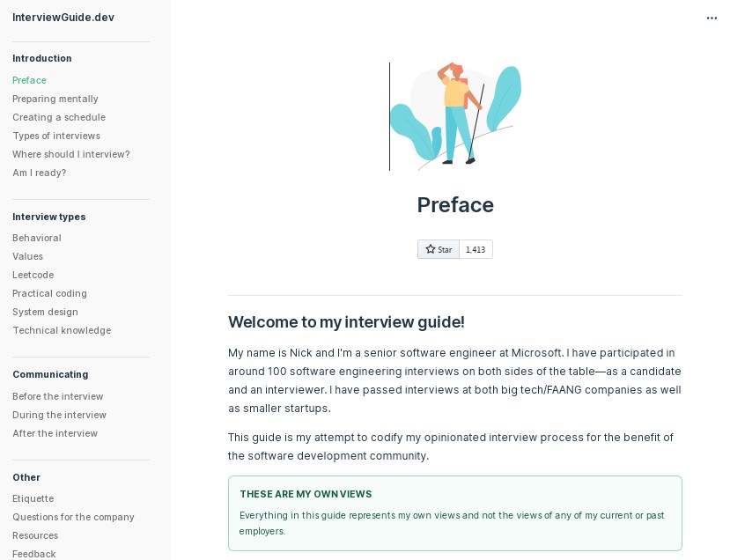Open the Preparing mentally page
730x560 pixels.
[55, 99]
